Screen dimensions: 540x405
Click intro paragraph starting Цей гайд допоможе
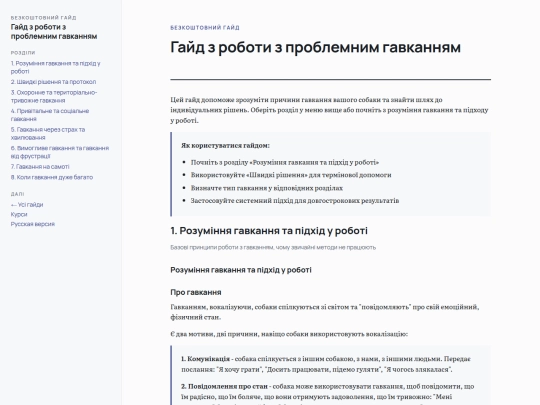(329, 110)
